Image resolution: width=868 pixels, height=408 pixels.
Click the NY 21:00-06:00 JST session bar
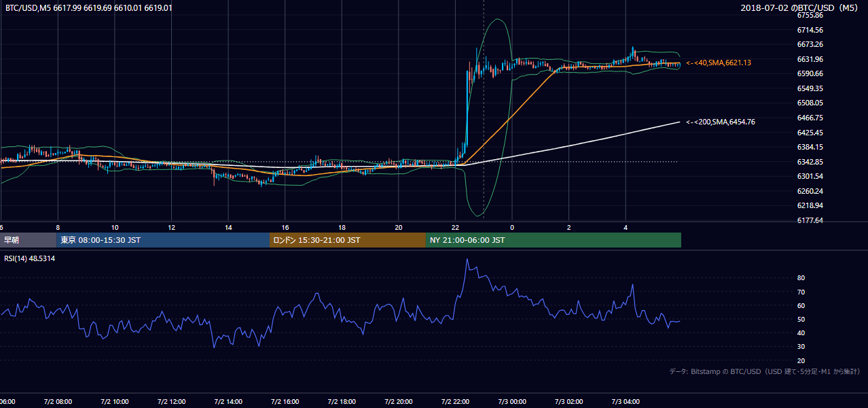point(554,240)
